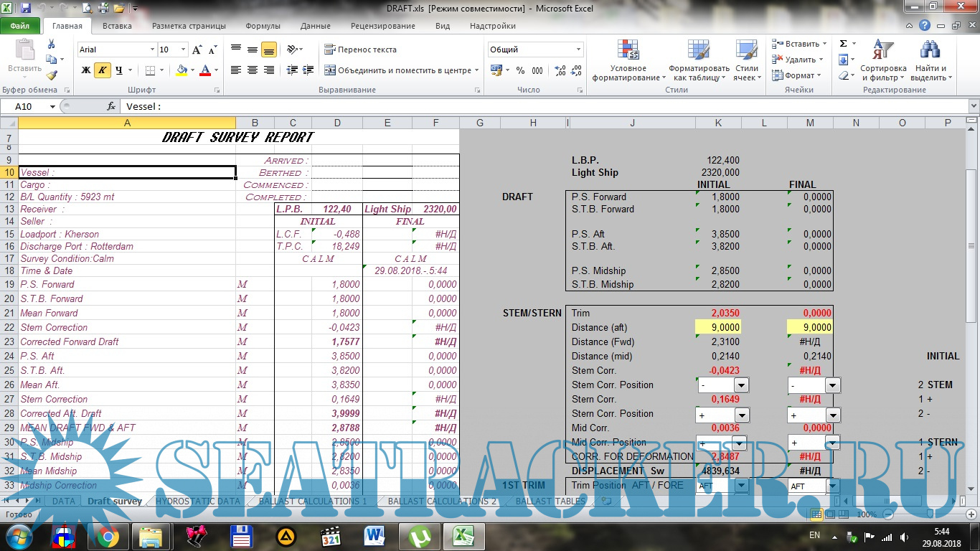
Task: Select the Format Painter brush icon
Action: click(x=51, y=75)
